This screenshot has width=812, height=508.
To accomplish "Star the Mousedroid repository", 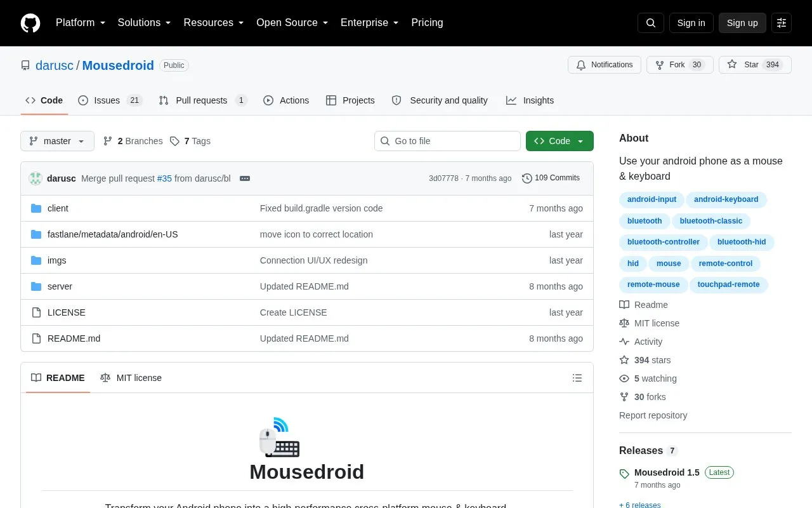I will 755,65.
